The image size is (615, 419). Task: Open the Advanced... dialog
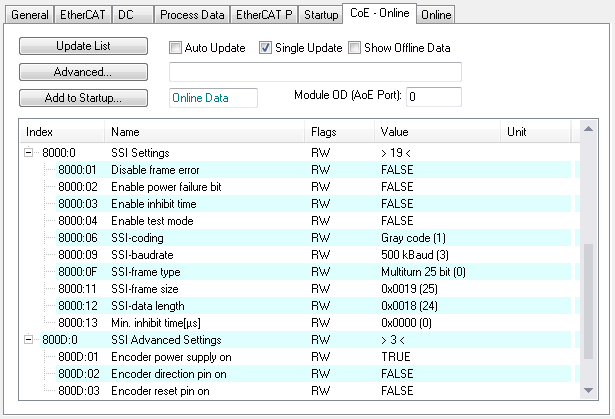(x=83, y=72)
